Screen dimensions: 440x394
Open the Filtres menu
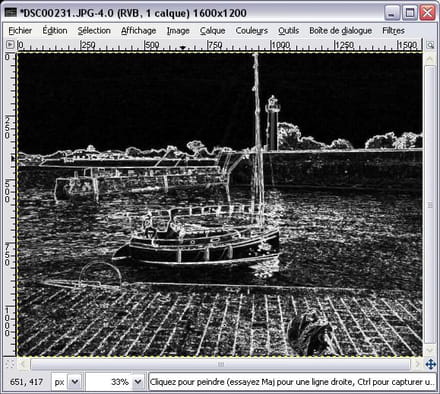click(393, 31)
